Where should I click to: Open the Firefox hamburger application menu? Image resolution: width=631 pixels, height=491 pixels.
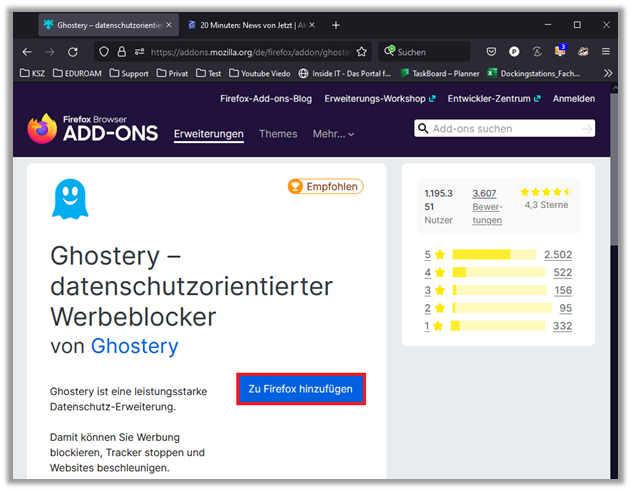[x=606, y=52]
